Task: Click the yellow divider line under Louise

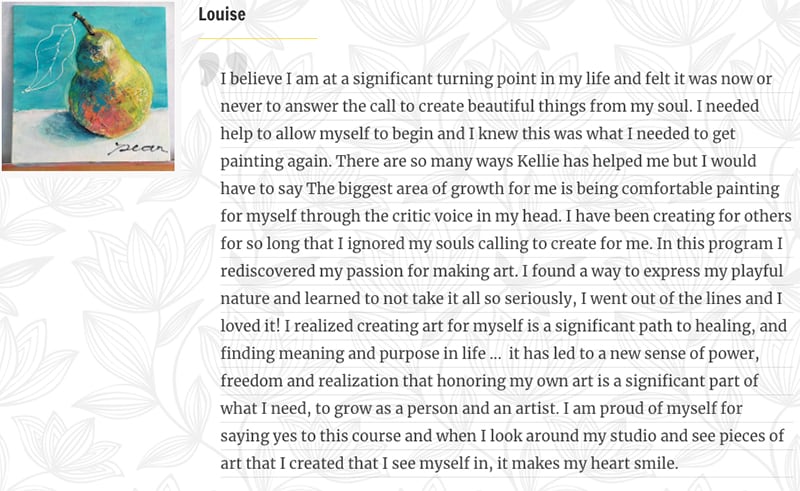Action: (x=258, y=38)
